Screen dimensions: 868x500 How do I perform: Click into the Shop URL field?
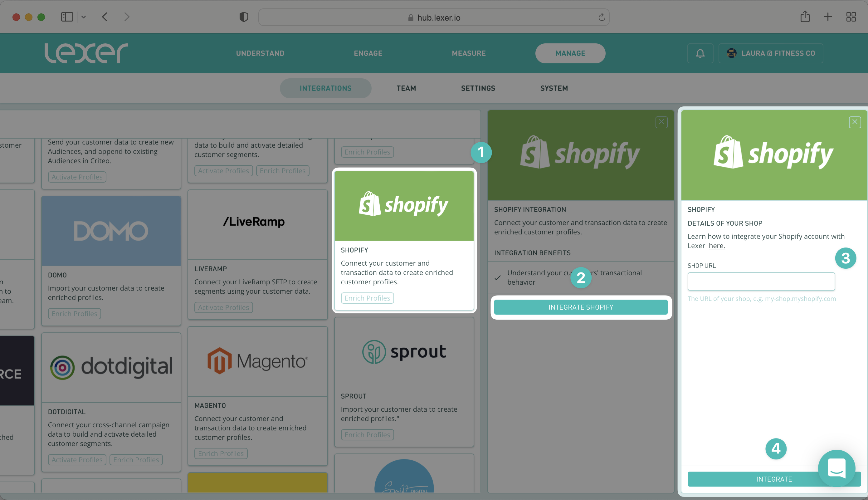761,281
